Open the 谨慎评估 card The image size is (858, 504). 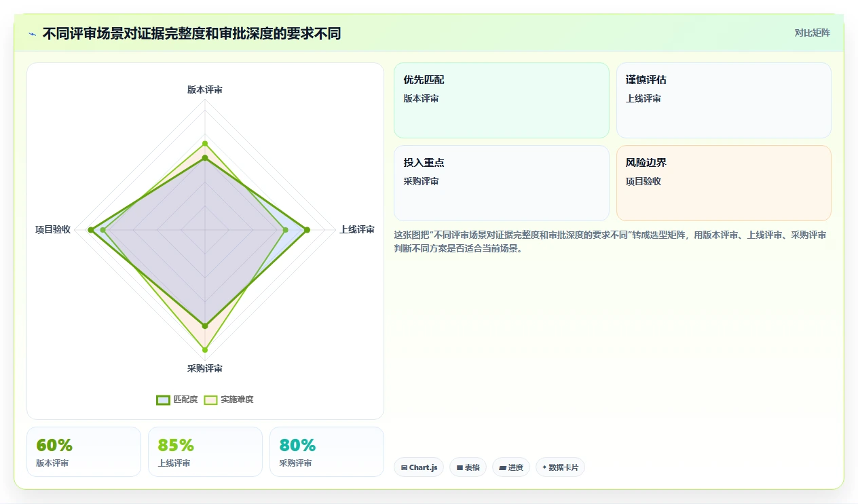pyautogui.click(x=724, y=100)
